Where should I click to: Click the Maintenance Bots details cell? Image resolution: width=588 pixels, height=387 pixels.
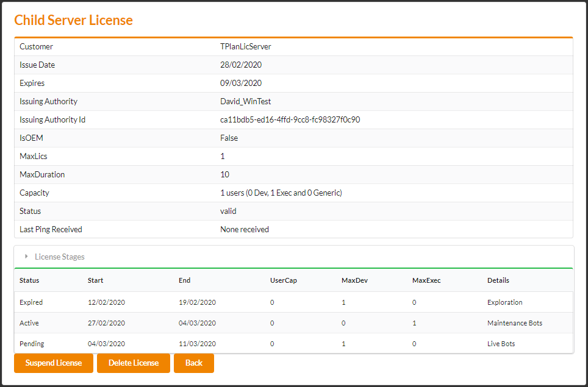point(514,323)
